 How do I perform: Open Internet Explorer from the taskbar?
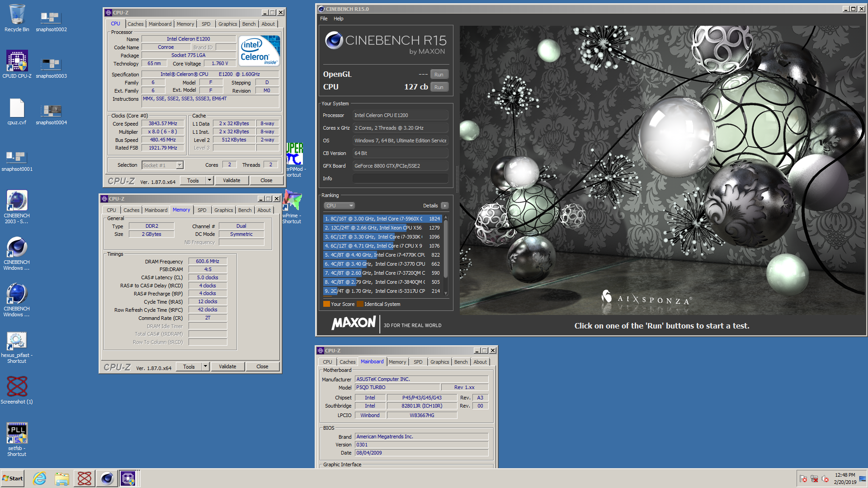click(40, 479)
